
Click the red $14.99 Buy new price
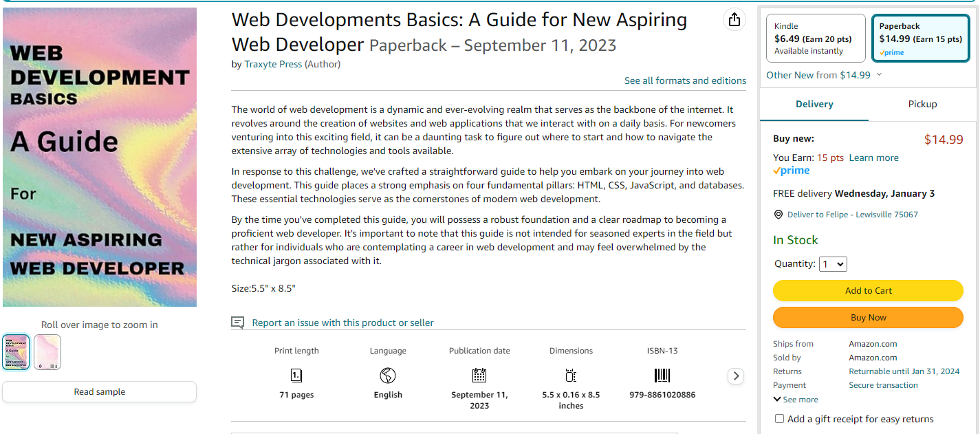[944, 140]
